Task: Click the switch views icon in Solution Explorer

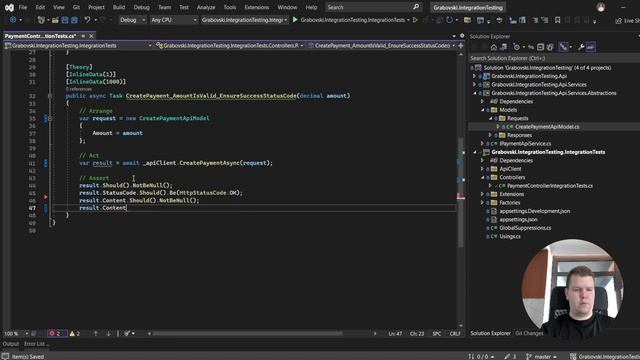Action: (504, 47)
